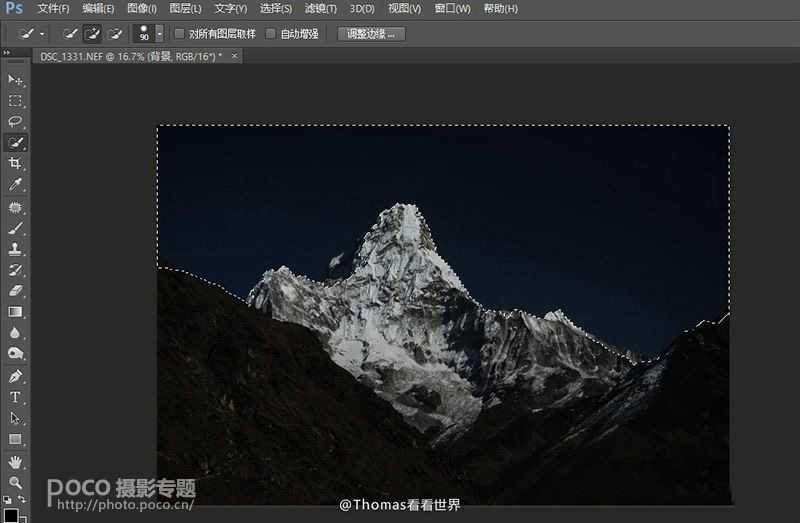The height and width of the screenshot is (523, 800).
Task: Select the Zoom tool
Action: (x=15, y=483)
